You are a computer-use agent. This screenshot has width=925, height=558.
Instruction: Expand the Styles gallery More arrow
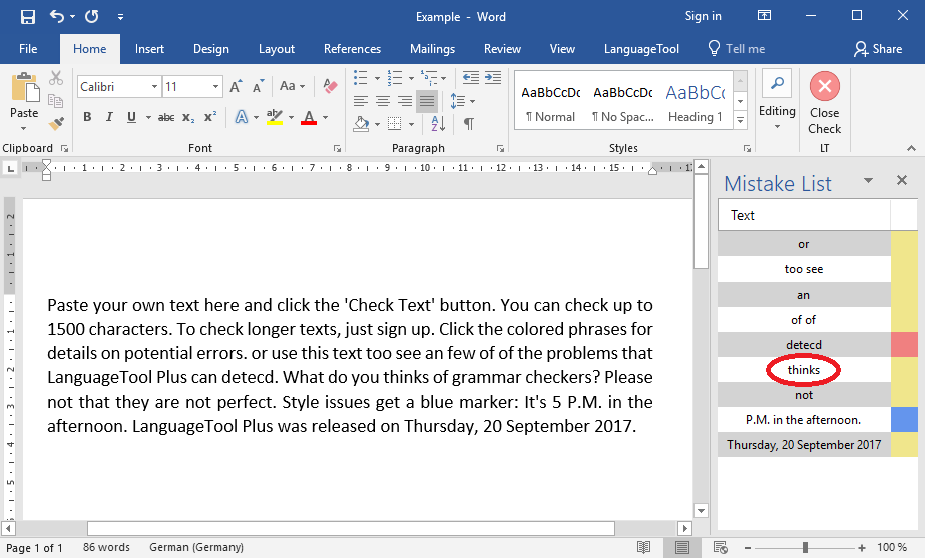pos(740,120)
